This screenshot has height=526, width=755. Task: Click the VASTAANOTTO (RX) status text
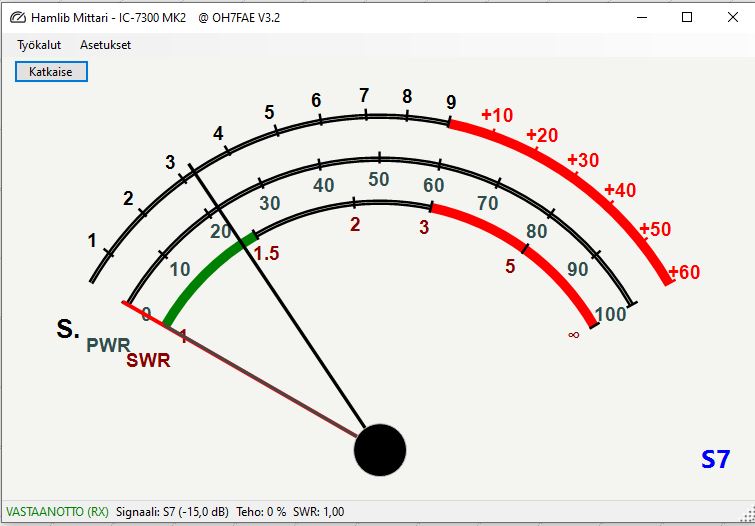pyautogui.click(x=57, y=512)
